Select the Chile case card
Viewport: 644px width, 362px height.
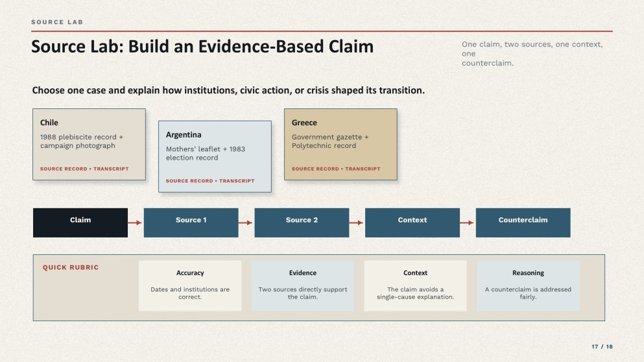tap(89, 144)
